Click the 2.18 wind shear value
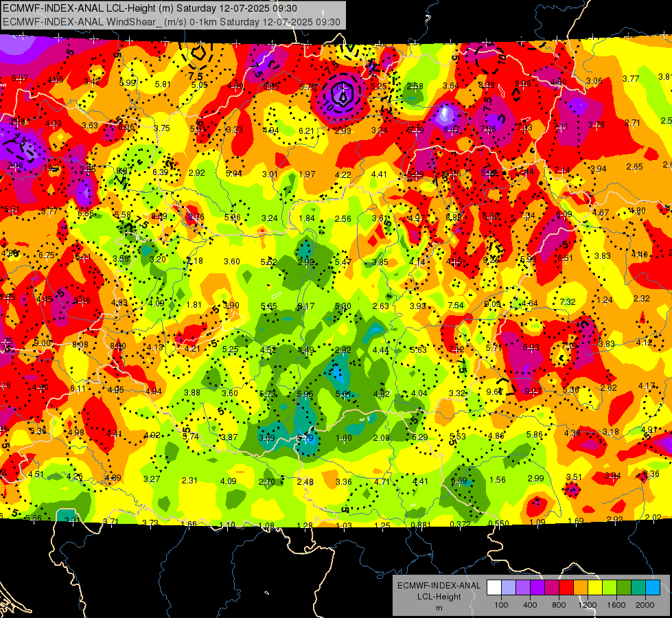This screenshot has width=672, height=618. click(195, 261)
